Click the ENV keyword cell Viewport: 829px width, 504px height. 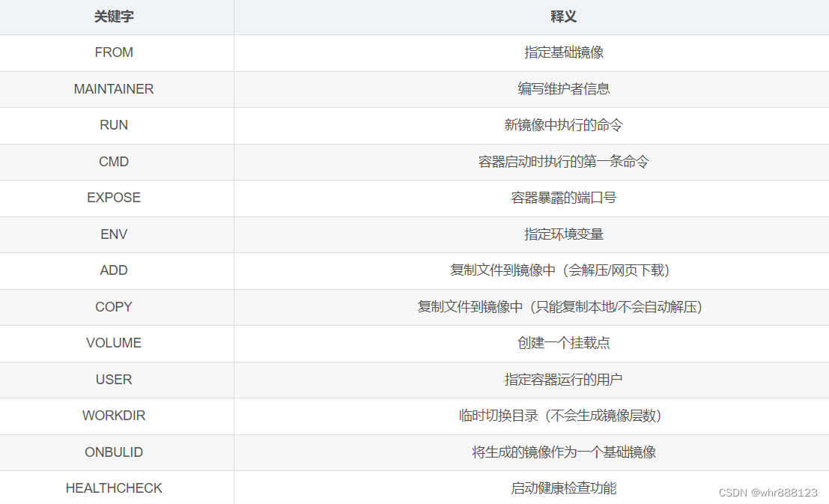114,234
